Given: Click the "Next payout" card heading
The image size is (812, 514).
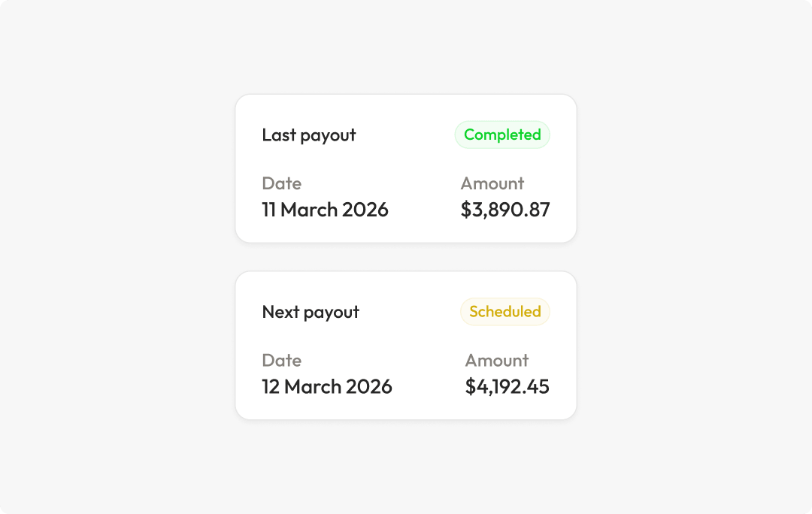Looking at the screenshot, I should pos(311,312).
